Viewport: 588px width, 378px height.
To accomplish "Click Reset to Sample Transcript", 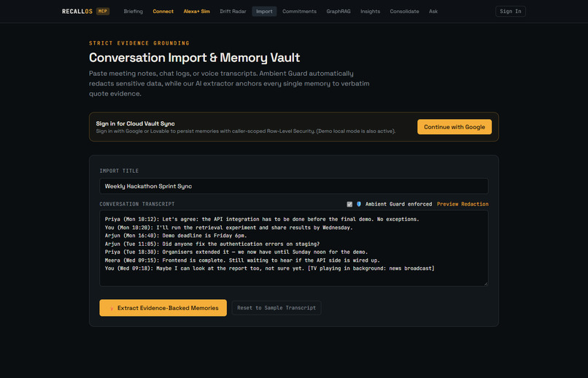I will 276,308.
